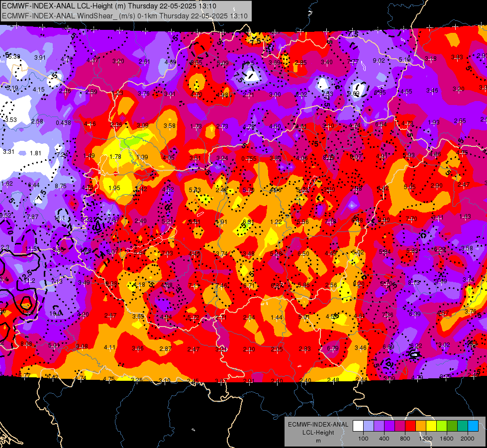
Task: Click the 1.81 value on white area
Action: [35, 153]
